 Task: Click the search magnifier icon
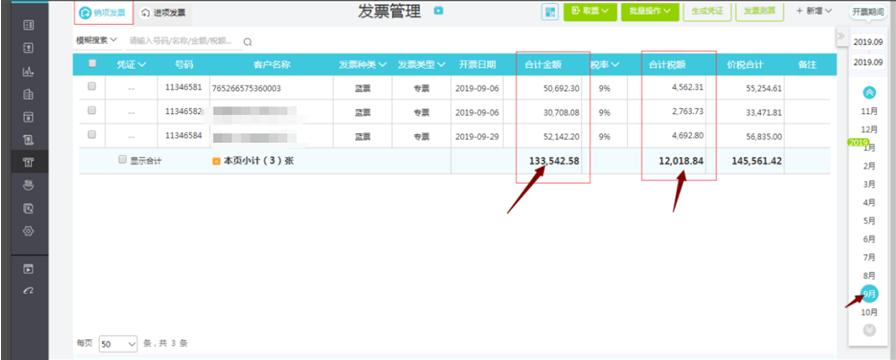click(x=247, y=42)
